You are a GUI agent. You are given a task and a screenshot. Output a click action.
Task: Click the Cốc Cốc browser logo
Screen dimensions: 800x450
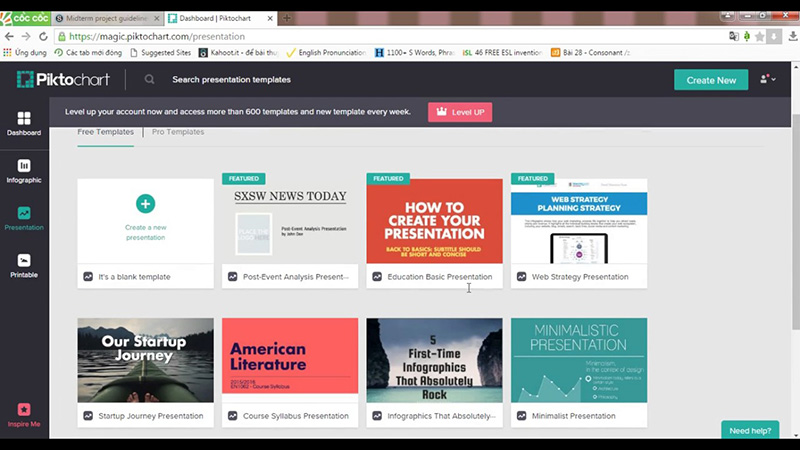[25, 18]
